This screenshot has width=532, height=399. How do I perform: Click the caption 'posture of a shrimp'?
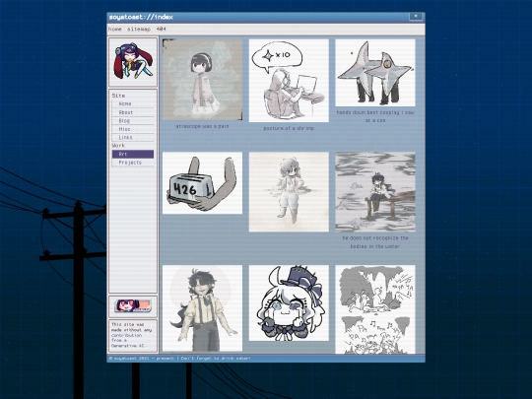tap(289, 128)
